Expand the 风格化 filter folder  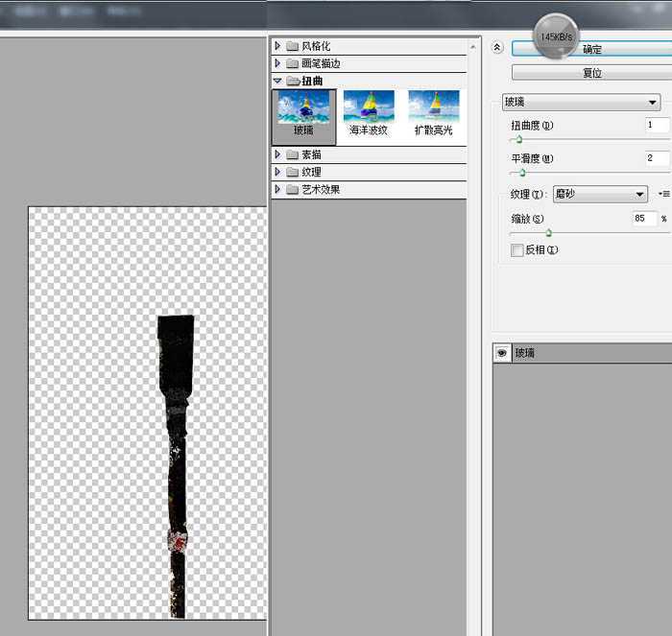tap(277, 45)
